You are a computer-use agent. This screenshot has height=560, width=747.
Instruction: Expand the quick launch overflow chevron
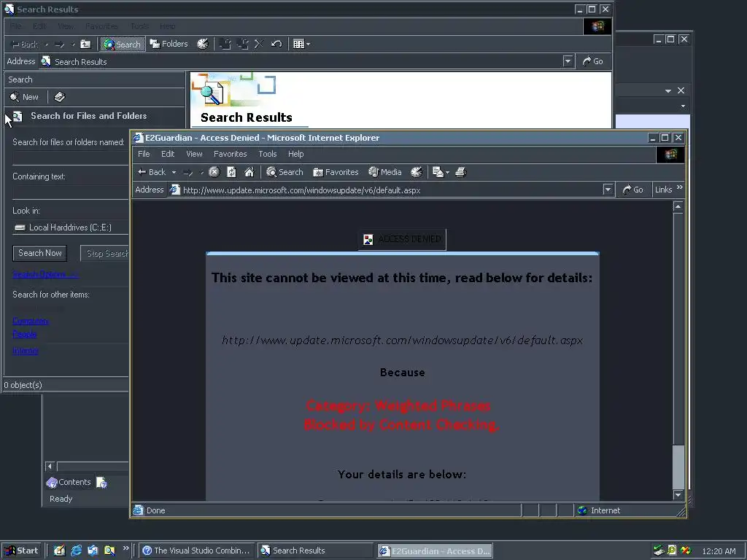coord(125,548)
